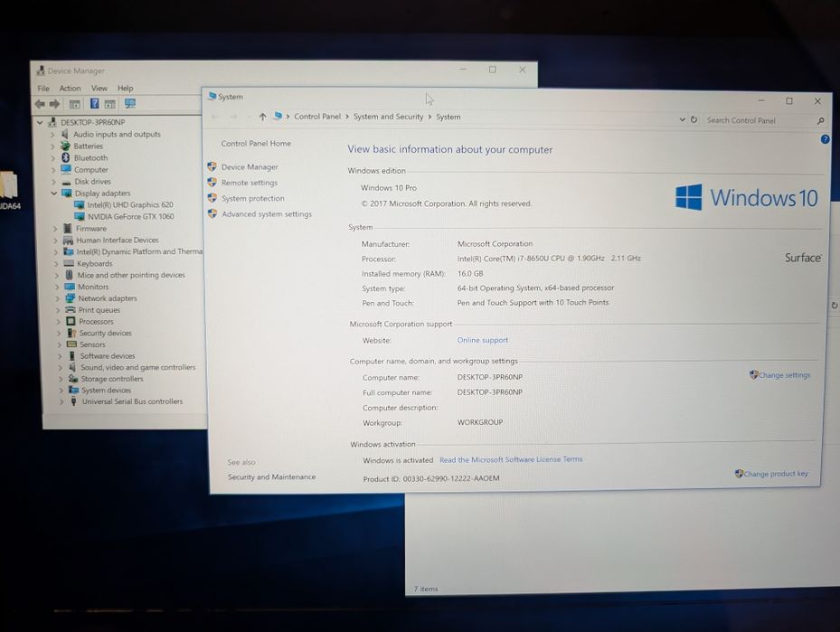Open the Action menu in Device Manager

pos(70,88)
